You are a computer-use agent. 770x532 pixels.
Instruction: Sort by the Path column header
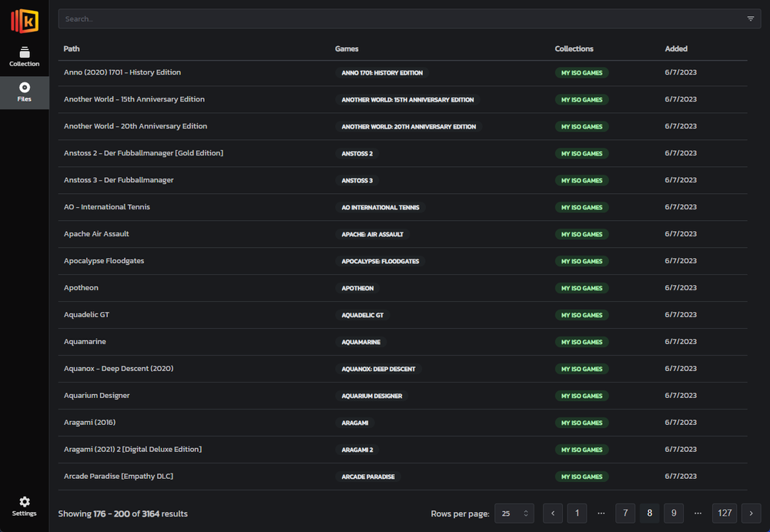71,49
